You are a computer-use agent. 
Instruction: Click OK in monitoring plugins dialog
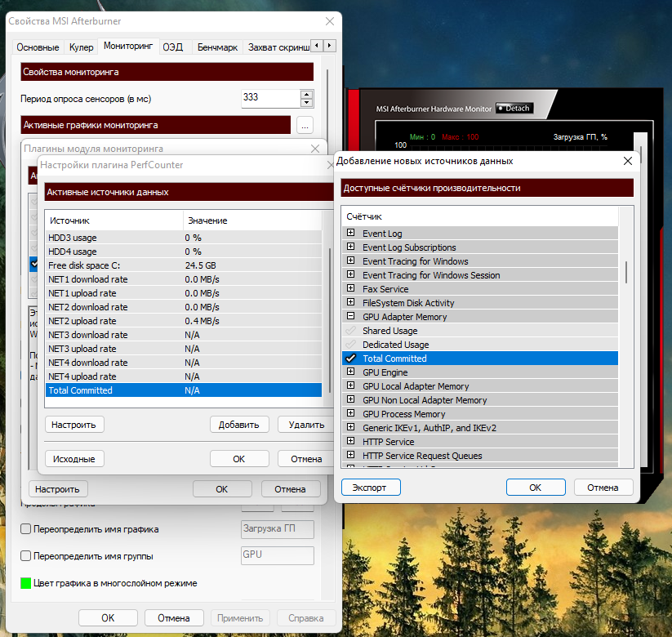(222, 489)
